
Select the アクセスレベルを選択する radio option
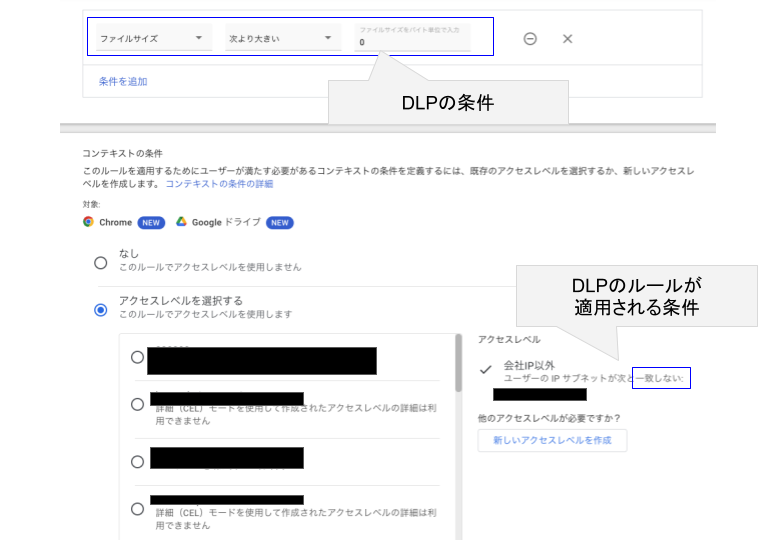(100, 310)
